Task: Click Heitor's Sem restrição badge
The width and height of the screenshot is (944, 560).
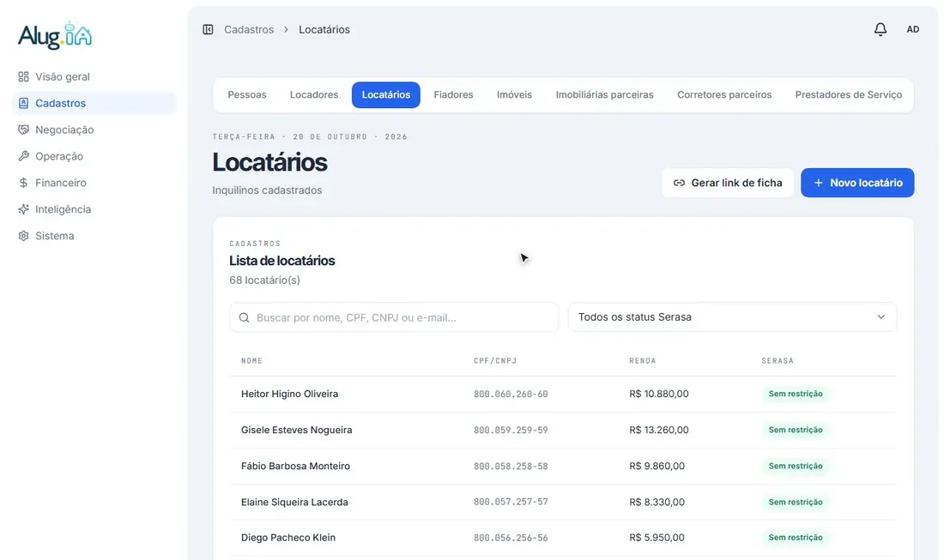Action: click(x=796, y=394)
